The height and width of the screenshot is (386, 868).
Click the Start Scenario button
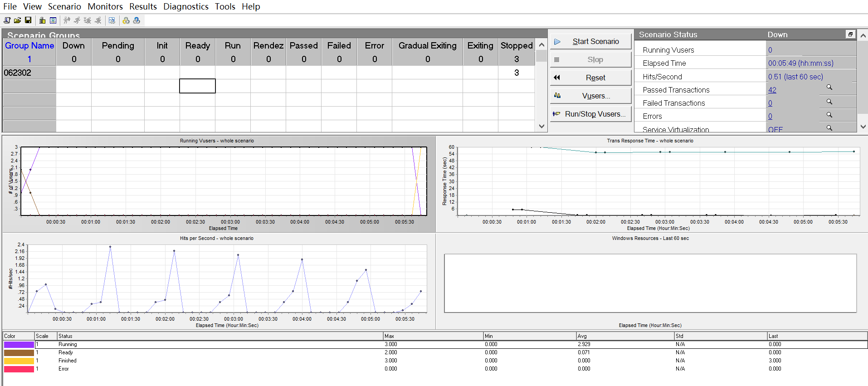(591, 41)
